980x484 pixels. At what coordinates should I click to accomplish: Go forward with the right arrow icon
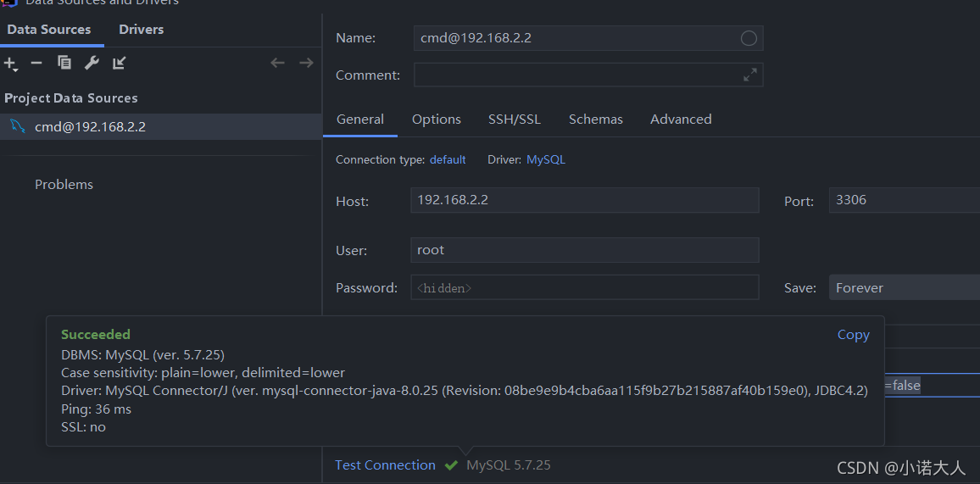click(x=306, y=63)
